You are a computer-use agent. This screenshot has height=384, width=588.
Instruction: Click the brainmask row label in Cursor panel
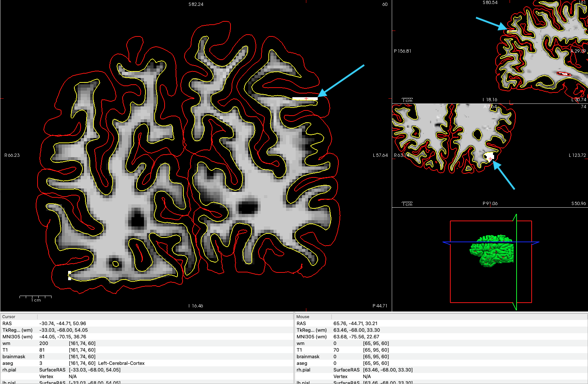[14, 357]
